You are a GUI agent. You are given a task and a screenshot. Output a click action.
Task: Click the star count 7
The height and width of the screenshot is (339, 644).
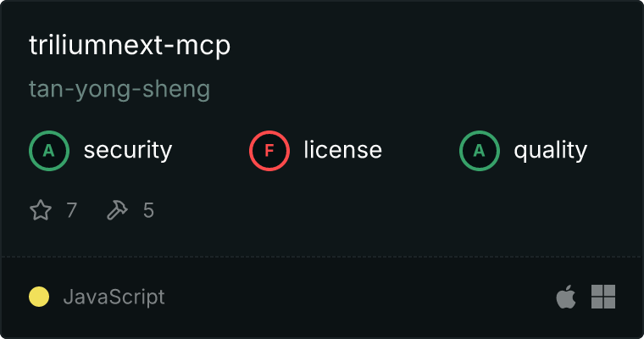[x=71, y=210]
